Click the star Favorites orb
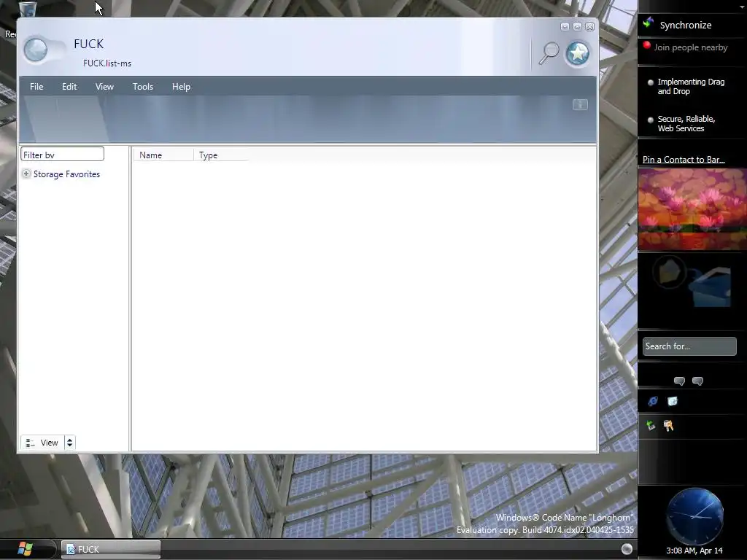This screenshot has height=560, width=747. pyautogui.click(x=578, y=53)
